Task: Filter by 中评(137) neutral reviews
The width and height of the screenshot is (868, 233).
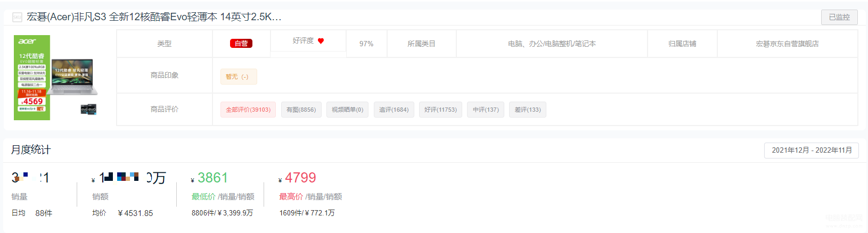Action: click(x=486, y=110)
